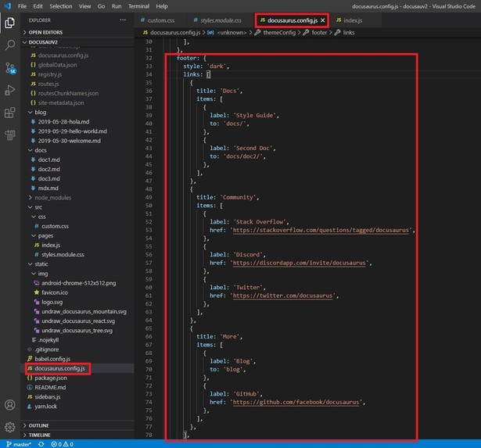Expand the node_modules folder
This screenshot has width=481, height=448.
(x=52, y=198)
